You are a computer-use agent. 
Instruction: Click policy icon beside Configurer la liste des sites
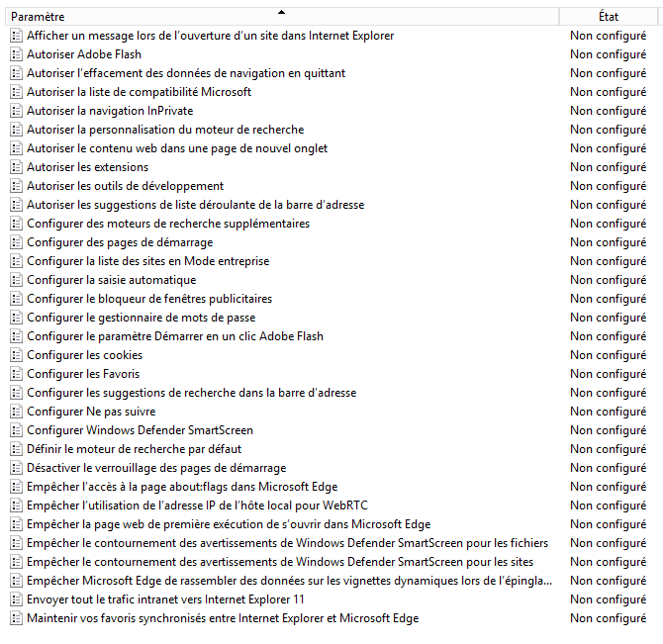point(16,261)
